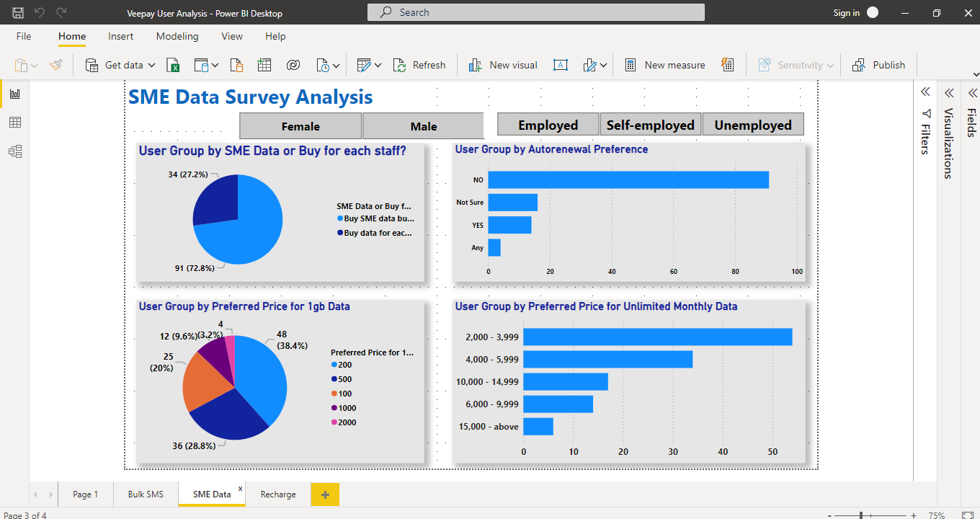Click the Fit to page icon

(966, 515)
